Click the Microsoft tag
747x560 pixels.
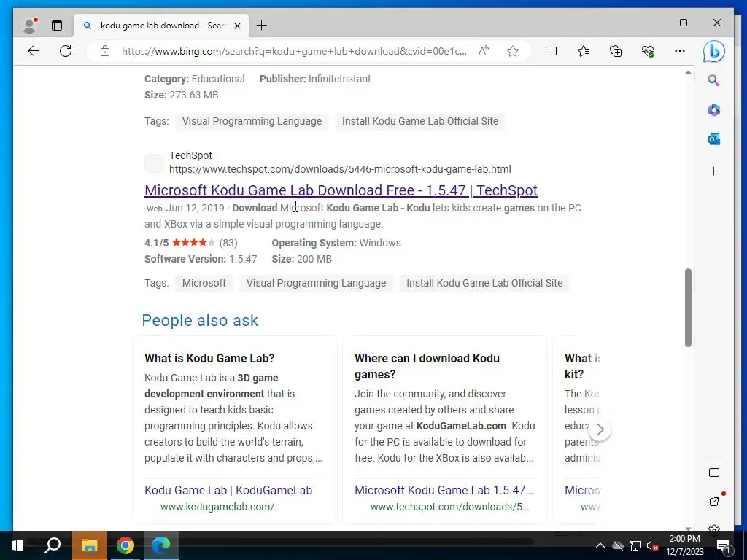pyautogui.click(x=204, y=283)
